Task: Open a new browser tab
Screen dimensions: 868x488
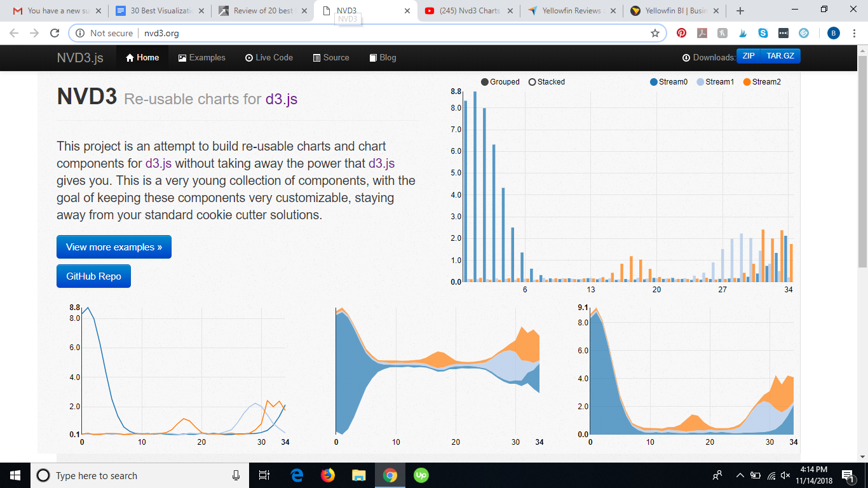Action: point(740,11)
